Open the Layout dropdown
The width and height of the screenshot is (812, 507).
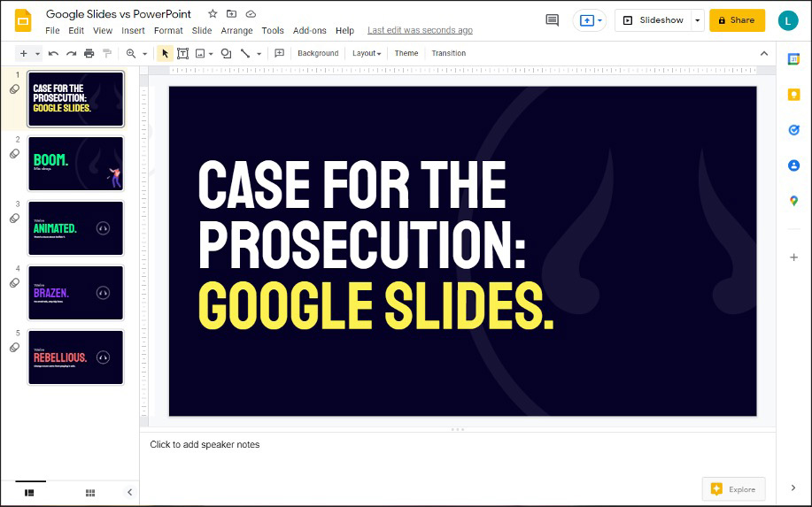(x=366, y=53)
